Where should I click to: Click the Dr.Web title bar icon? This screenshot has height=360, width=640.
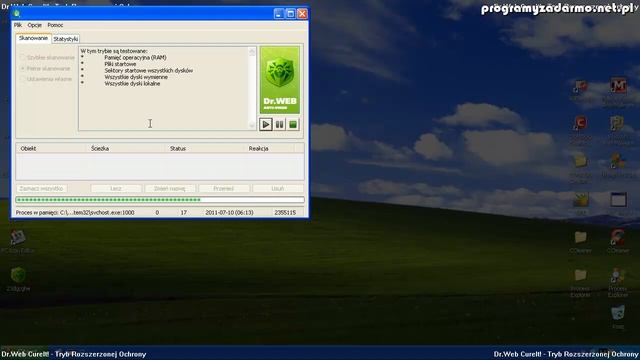[x=17, y=13]
